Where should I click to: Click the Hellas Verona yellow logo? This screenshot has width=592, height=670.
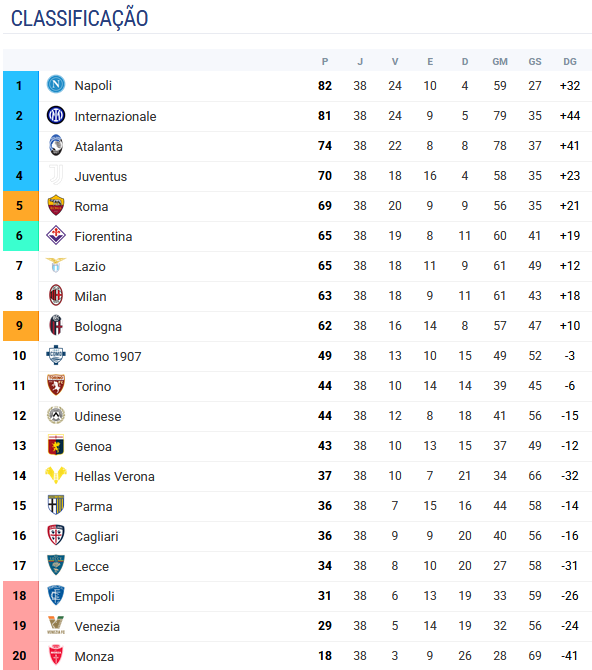[56, 475]
